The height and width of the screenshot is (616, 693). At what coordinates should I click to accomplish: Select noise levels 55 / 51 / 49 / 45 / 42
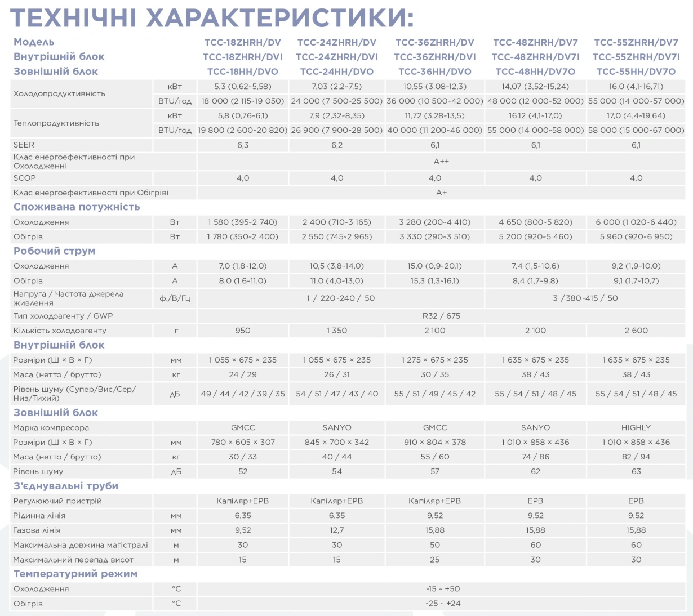click(x=435, y=394)
